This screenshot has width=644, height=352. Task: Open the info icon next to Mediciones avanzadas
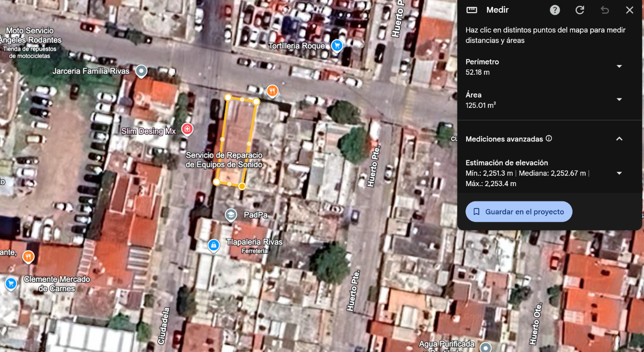(549, 138)
